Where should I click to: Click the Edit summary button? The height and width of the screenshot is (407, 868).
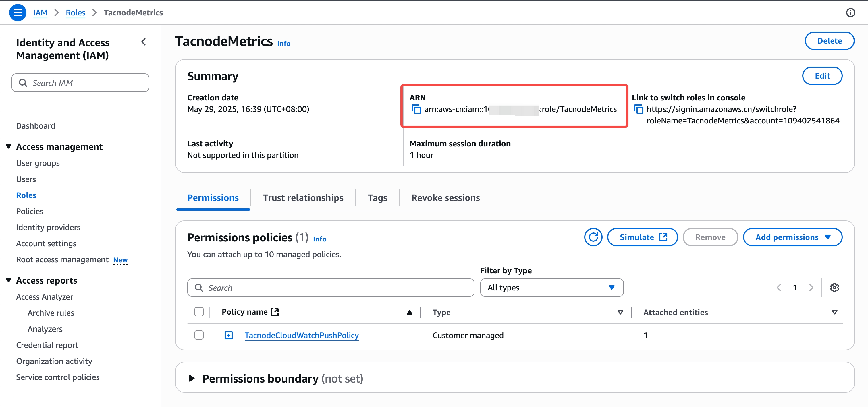point(822,76)
